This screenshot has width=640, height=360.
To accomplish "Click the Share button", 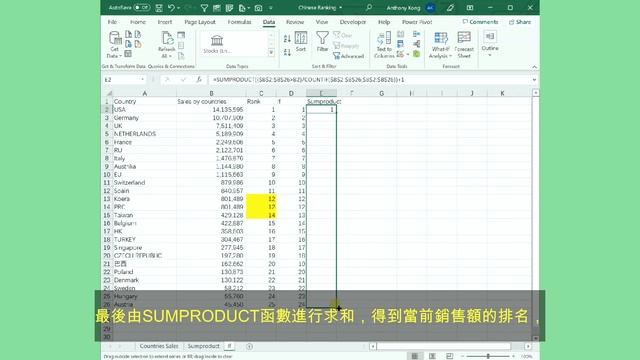I will (520, 22).
